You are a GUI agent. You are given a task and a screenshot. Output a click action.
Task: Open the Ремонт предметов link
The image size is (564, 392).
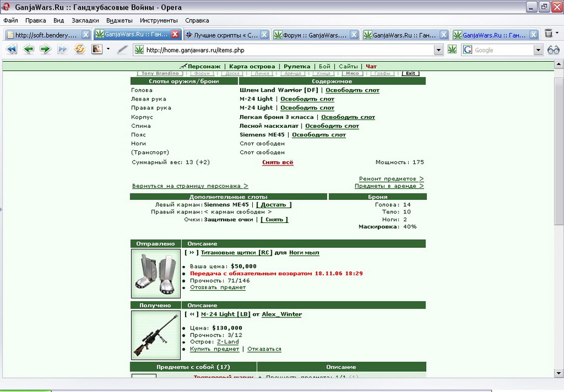tap(391, 179)
